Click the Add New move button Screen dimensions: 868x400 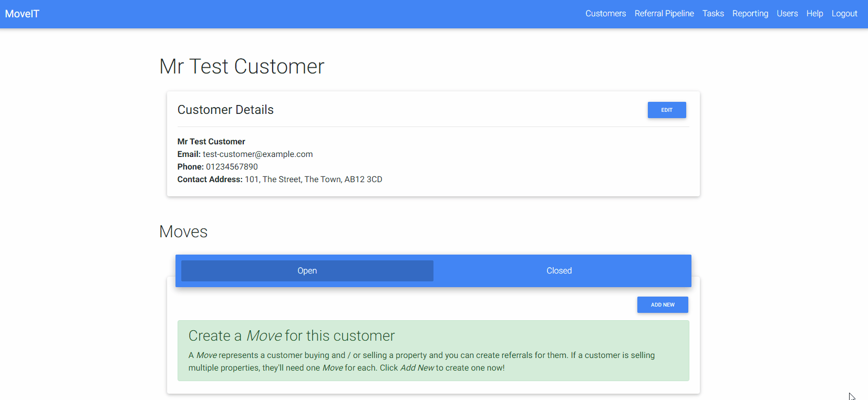662,305
